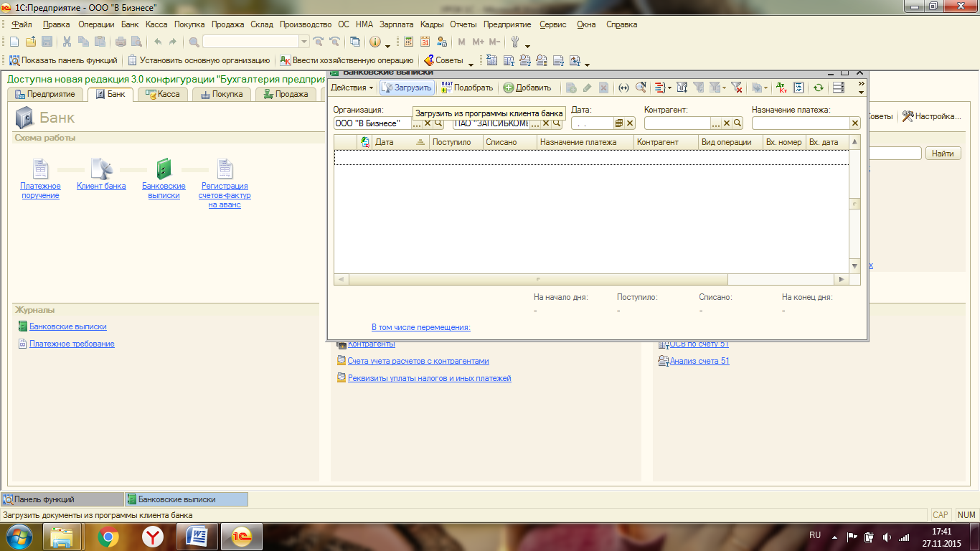This screenshot has width=980, height=551.
Task: Expand the hidden toolbar buttons chevron »
Action: point(862,84)
